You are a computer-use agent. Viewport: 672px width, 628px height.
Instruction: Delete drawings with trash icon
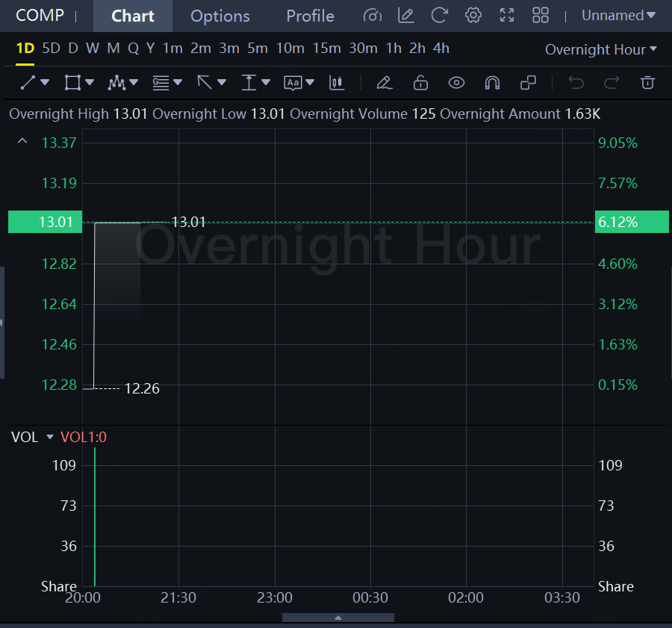coord(648,83)
